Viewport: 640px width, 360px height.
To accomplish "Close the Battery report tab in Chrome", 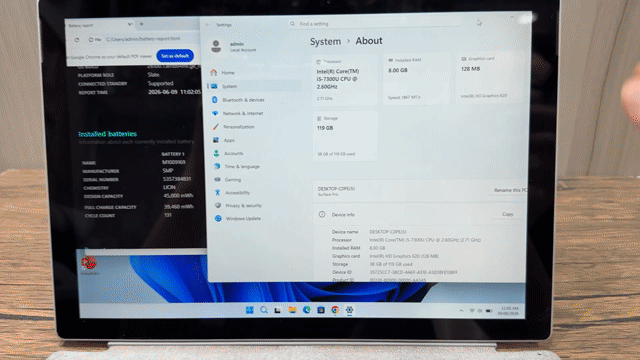I will 130,24.
